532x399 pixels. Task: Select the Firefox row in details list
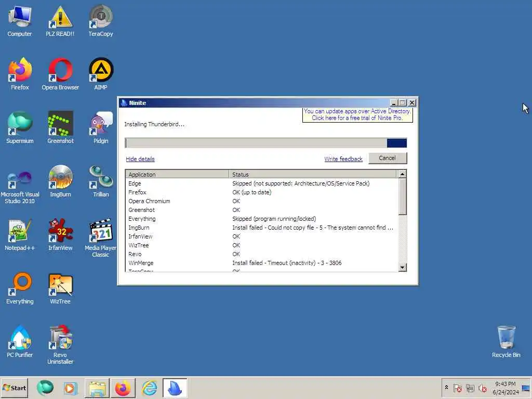tap(261, 192)
